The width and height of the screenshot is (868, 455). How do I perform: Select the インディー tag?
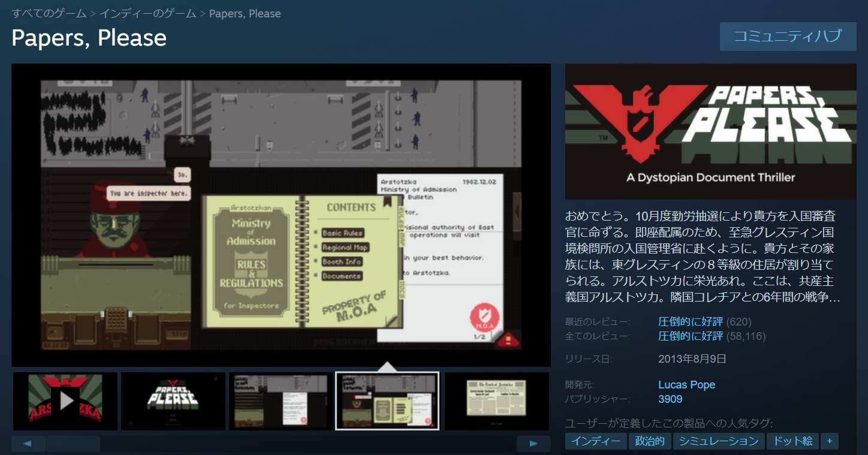click(x=596, y=441)
